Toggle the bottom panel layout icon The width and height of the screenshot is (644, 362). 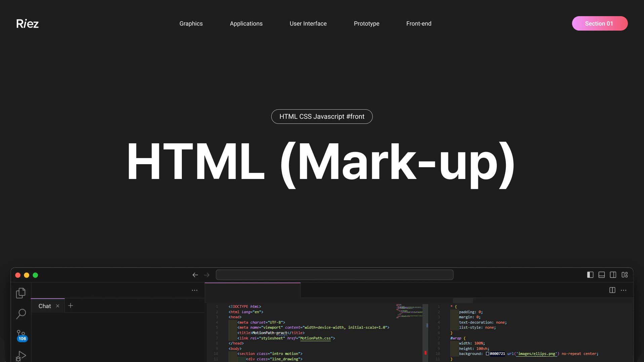[601, 275]
